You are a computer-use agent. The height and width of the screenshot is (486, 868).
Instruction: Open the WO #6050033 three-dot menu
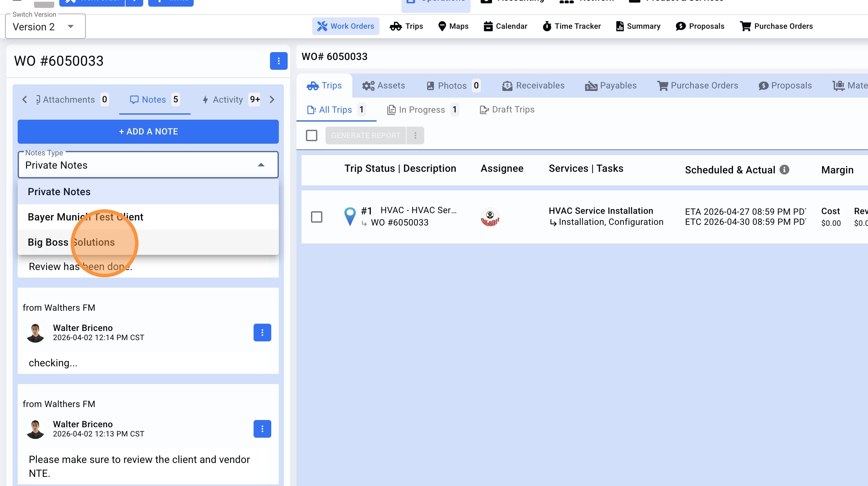(x=278, y=61)
